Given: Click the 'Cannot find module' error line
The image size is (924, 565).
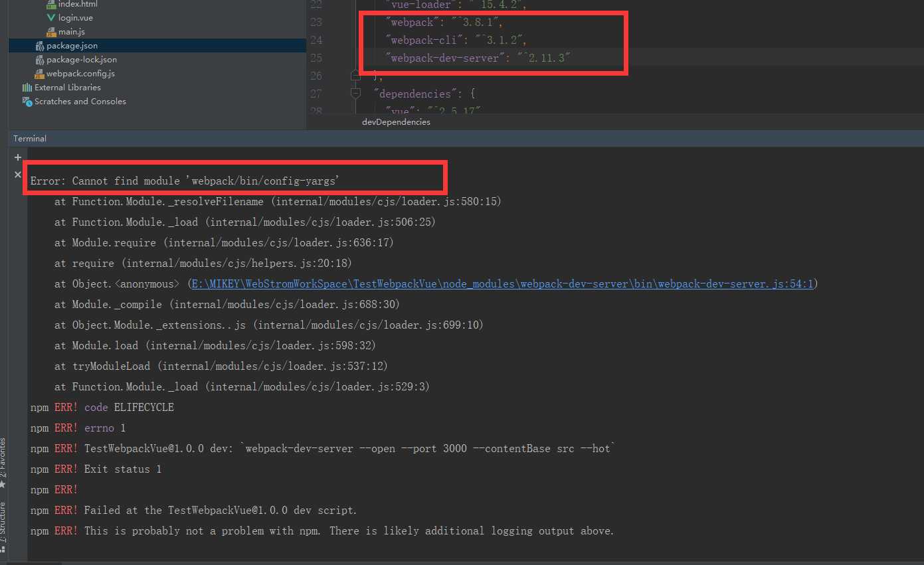Looking at the screenshot, I should [x=185, y=181].
